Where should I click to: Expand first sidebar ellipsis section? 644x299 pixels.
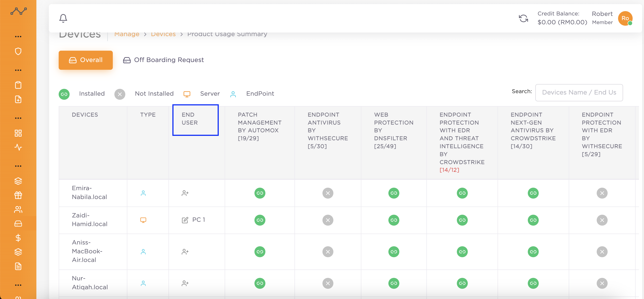coord(18,37)
